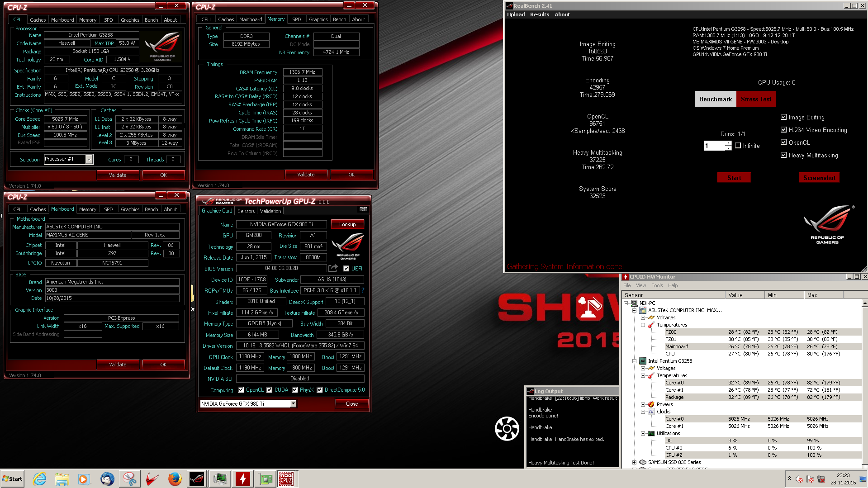
Task: Toggle DirectCompute 5.0 checkbox in GPU-Z
Action: pos(320,390)
